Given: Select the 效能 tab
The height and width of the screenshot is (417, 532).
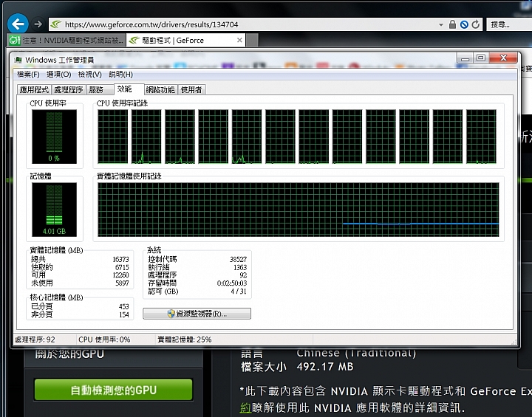Looking at the screenshot, I should point(129,89).
